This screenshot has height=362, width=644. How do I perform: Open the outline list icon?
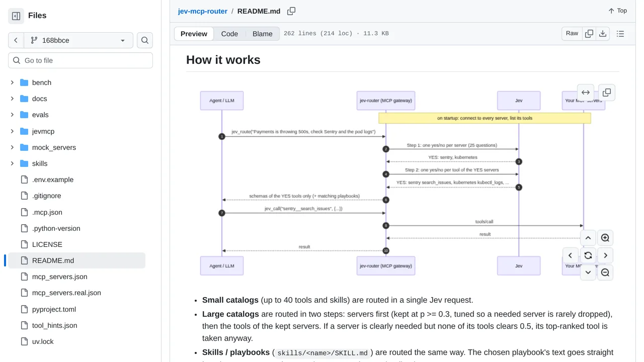[620, 34]
